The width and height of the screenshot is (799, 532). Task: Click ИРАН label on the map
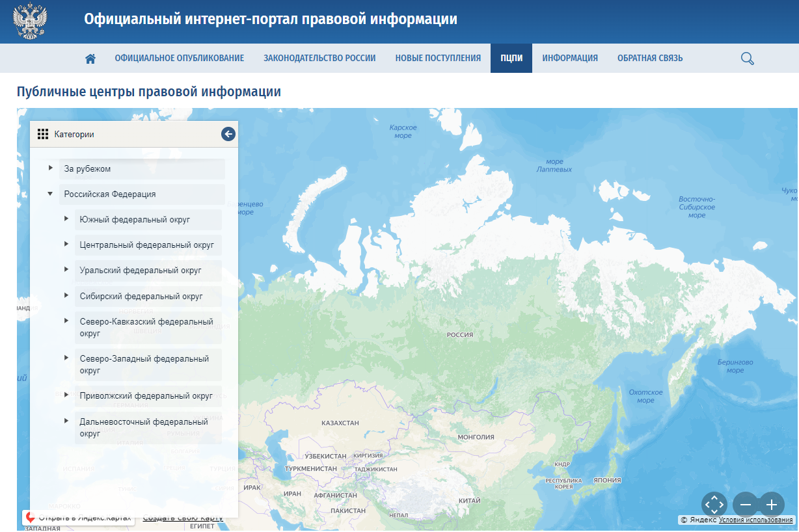293,494
